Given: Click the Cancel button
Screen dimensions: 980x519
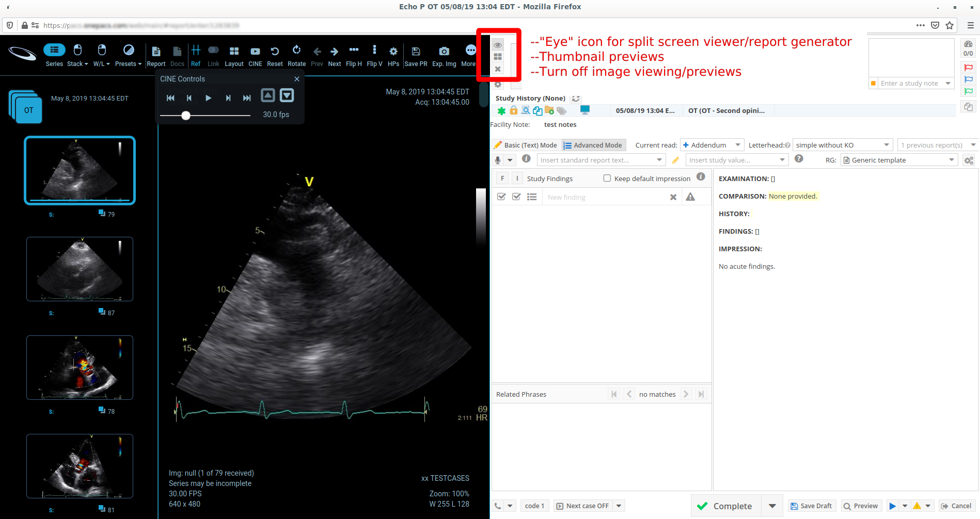Looking at the screenshot, I should click(956, 506).
